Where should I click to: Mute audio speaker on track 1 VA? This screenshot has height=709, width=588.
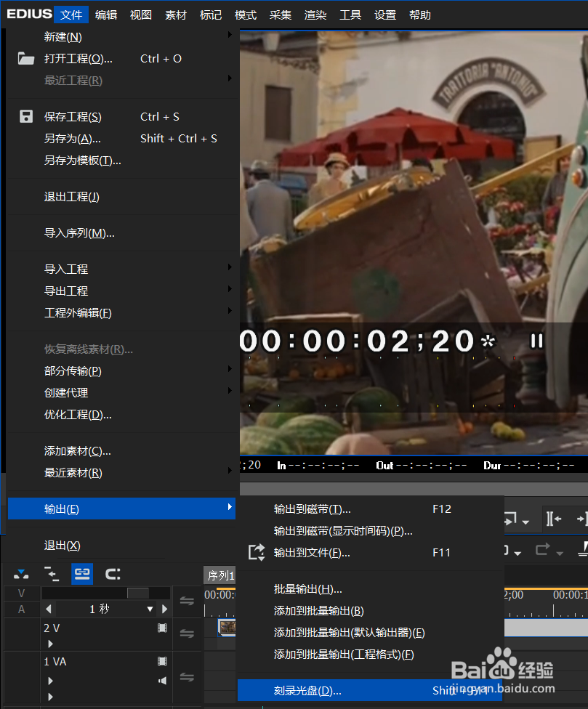pyautogui.click(x=162, y=681)
